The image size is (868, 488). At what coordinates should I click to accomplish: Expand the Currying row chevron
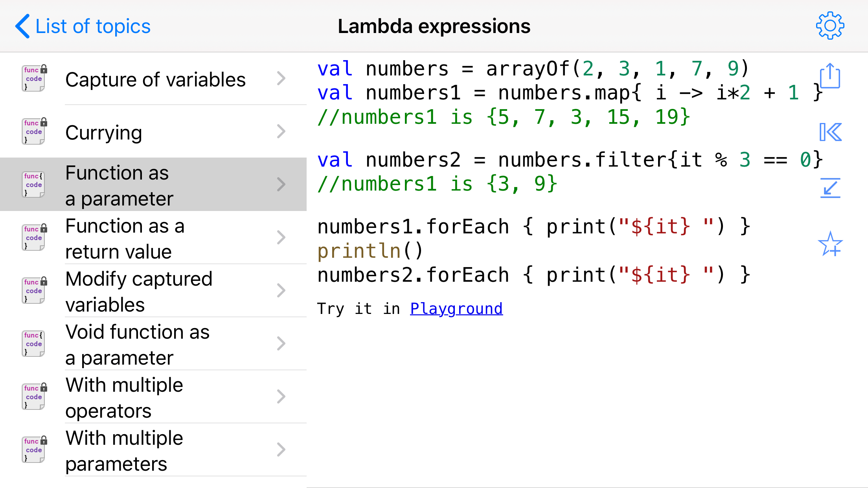pyautogui.click(x=281, y=131)
